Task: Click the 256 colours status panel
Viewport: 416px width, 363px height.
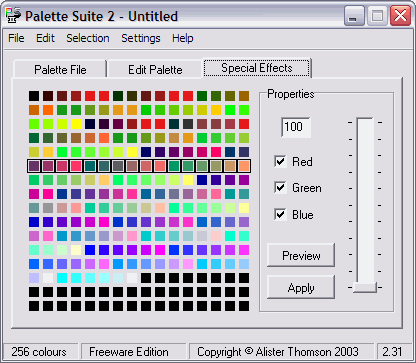Action: [41, 352]
